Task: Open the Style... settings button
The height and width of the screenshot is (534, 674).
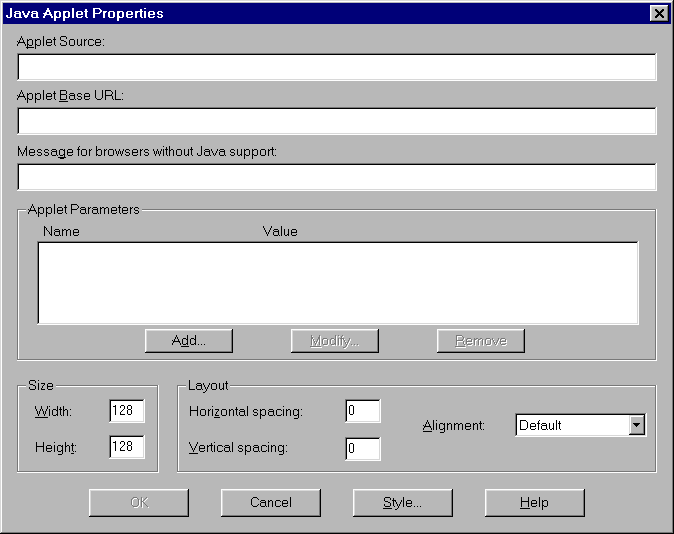Action: (402, 502)
